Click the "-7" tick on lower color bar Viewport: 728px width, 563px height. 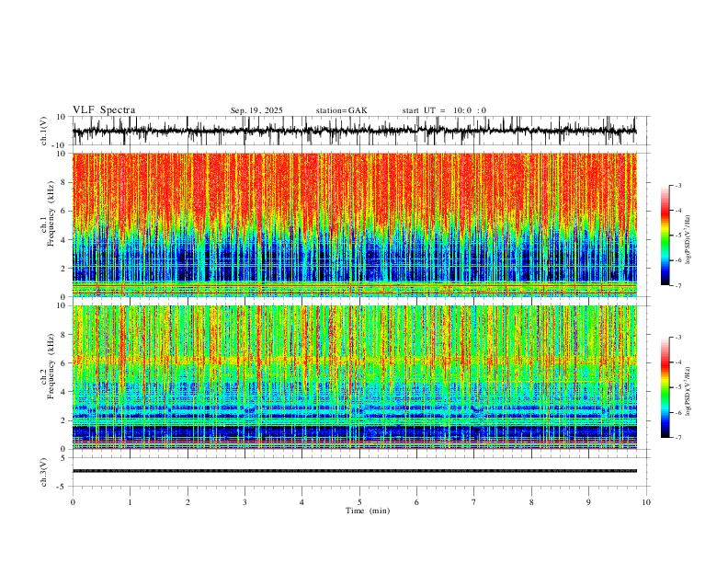click(677, 438)
